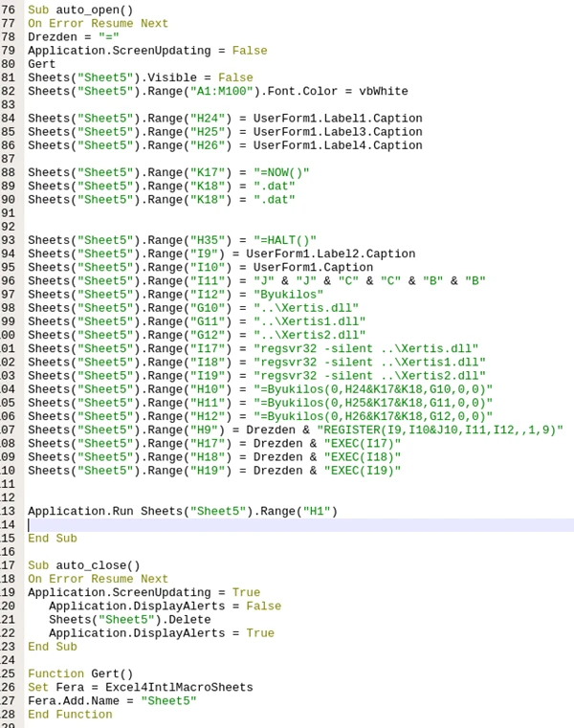
Task: Click the 'Application.DisplayAlerts = False' line
Action: click(166, 606)
